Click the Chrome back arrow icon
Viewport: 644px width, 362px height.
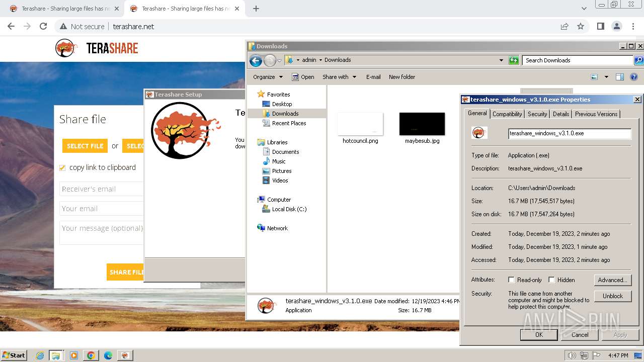[x=11, y=26]
